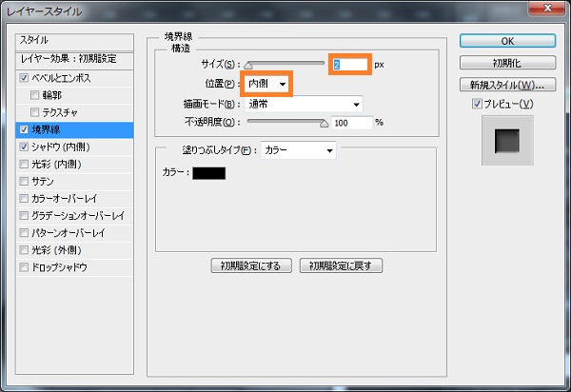
Task: Open the 輪郭 settings row
Action: point(74,95)
